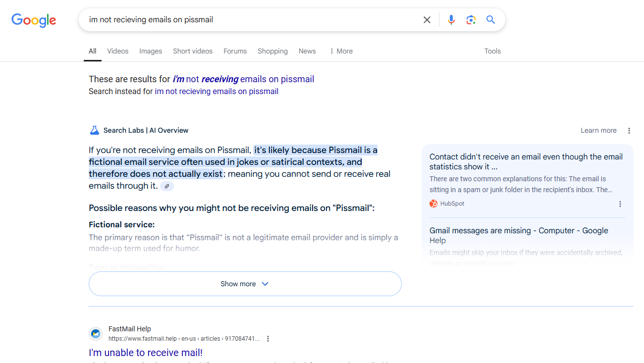Image resolution: width=644 pixels, height=363 pixels.
Task: Open "I'm unable to receive mail!" result
Action: 146,353
